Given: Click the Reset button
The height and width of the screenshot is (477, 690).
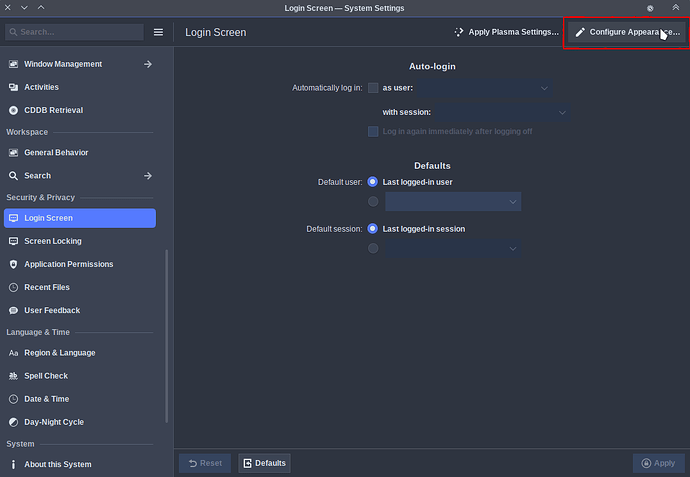Looking at the screenshot, I should [x=205, y=463].
